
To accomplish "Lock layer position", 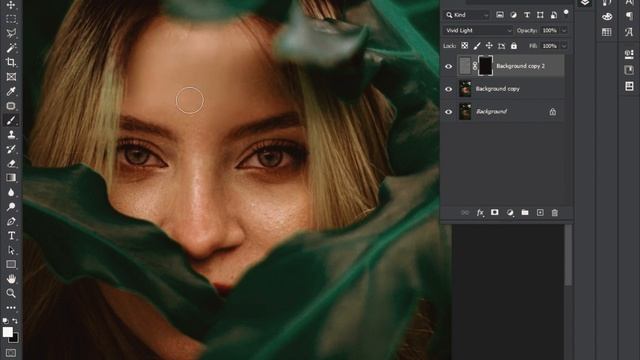I will [489, 46].
